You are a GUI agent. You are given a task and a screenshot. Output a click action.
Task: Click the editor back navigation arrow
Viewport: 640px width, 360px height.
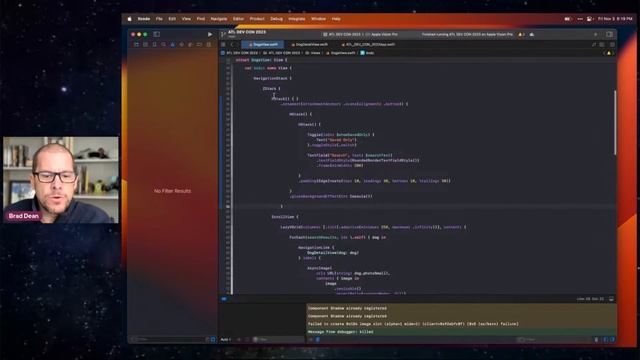(232, 44)
